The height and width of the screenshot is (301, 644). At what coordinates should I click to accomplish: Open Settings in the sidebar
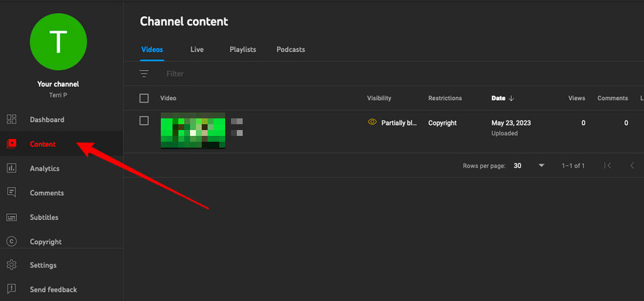pos(61,265)
